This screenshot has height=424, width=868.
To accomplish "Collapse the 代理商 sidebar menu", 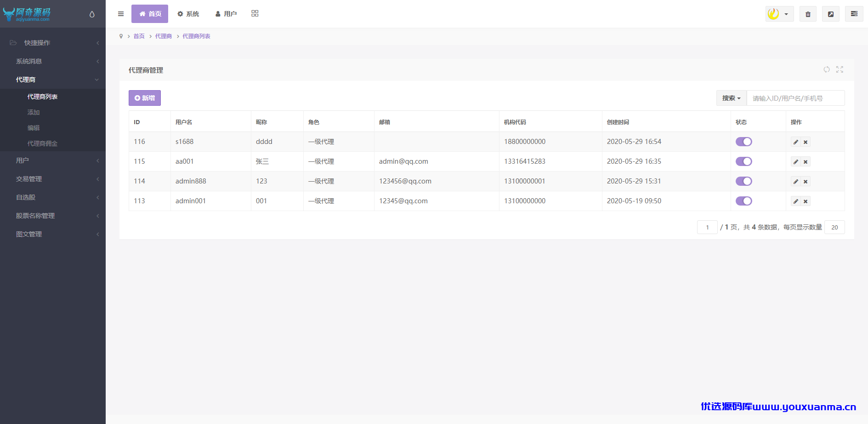I will tap(53, 80).
